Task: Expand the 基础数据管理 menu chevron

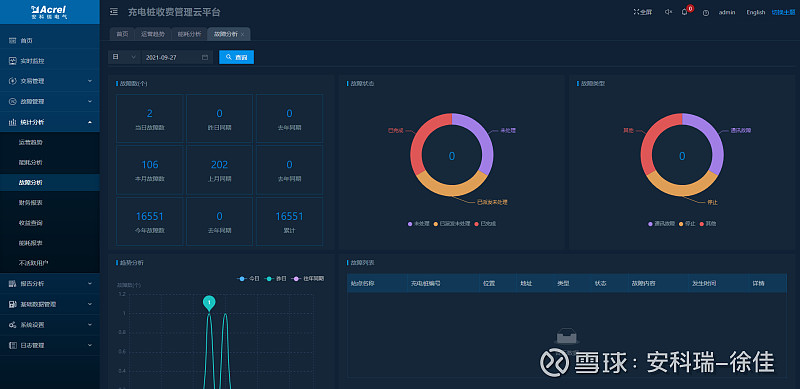Action: point(90,304)
